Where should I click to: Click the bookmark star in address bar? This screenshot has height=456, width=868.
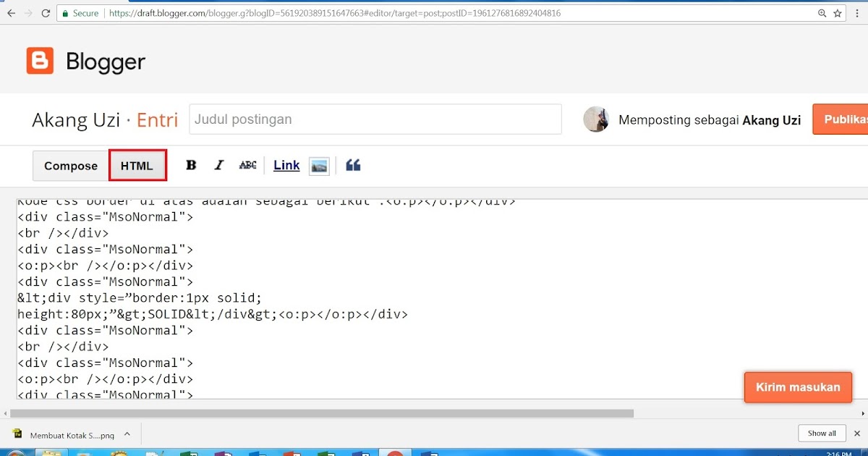pyautogui.click(x=837, y=12)
